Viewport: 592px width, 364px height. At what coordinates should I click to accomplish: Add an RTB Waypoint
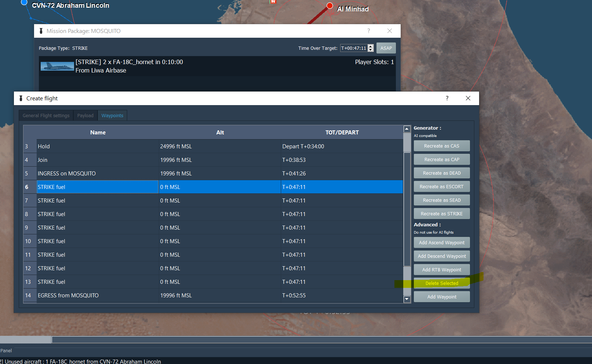point(441,270)
